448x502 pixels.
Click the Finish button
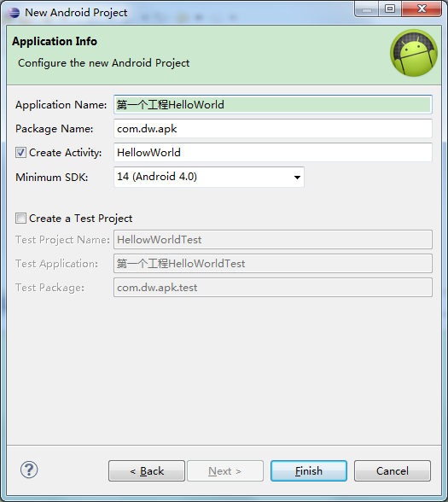(309, 471)
